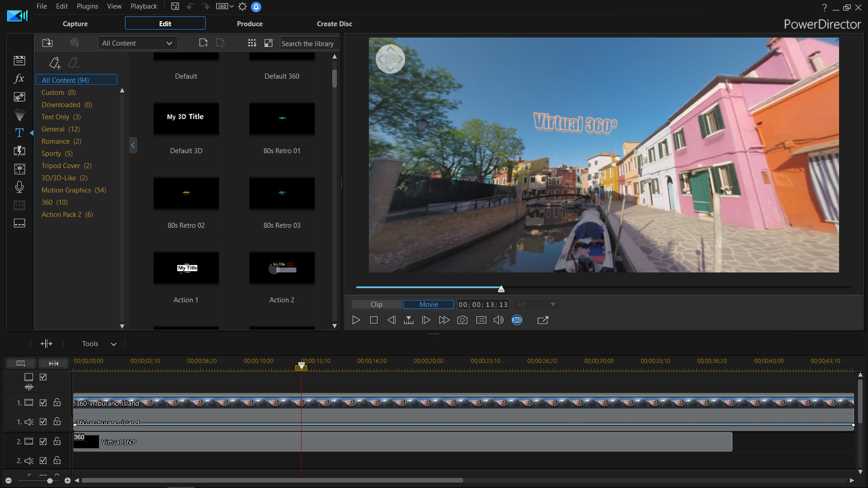
Task: Select the Motion Graphics category
Action: (x=66, y=190)
